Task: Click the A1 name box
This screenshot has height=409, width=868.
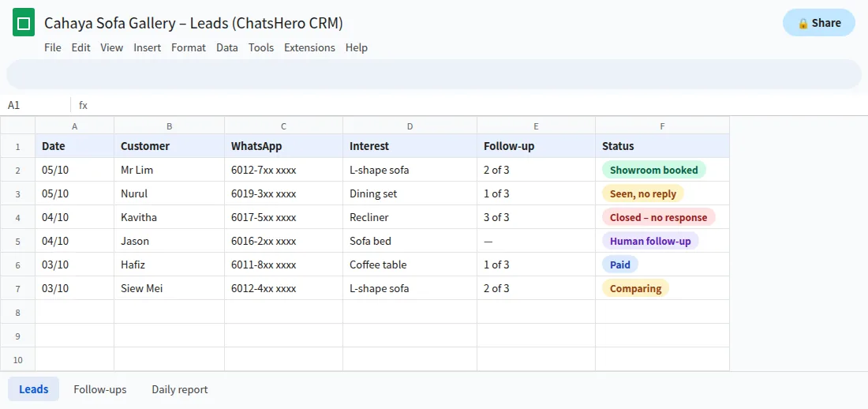Action: click(x=36, y=105)
